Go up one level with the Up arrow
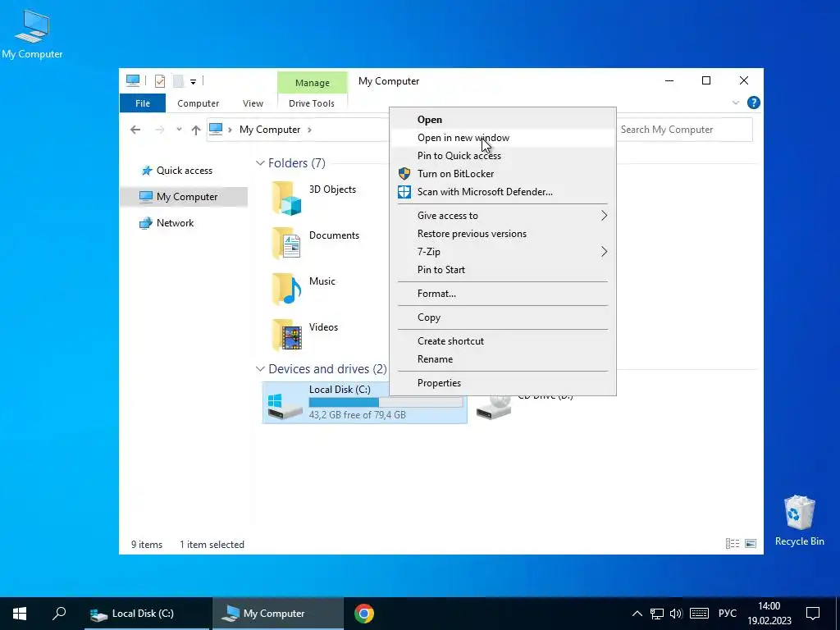This screenshot has height=630, width=840. (196, 130)
